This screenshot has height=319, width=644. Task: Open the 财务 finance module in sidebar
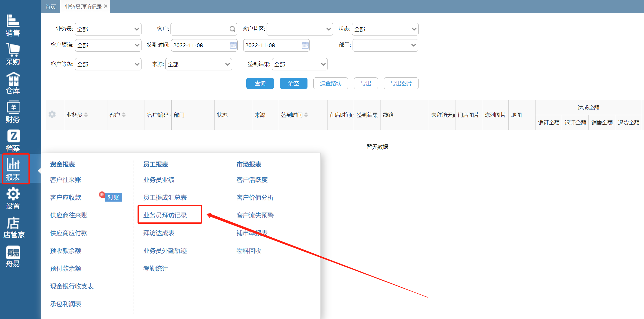13,112
